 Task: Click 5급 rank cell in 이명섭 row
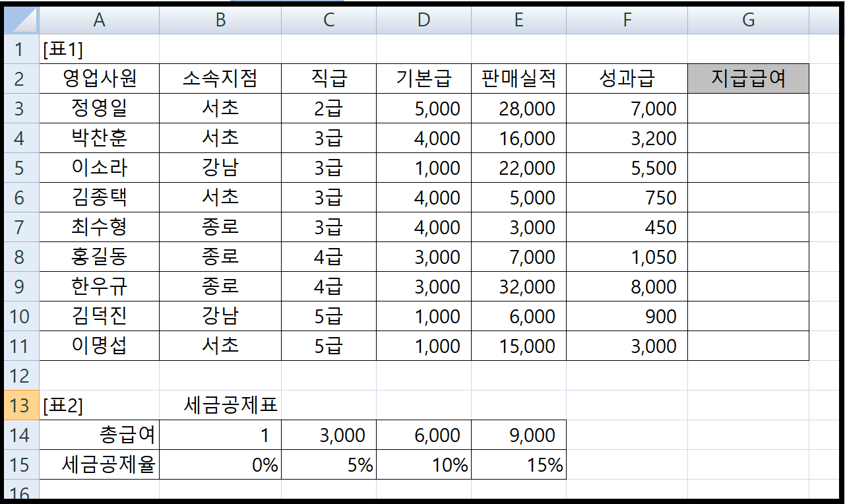(x=329, y=346)
